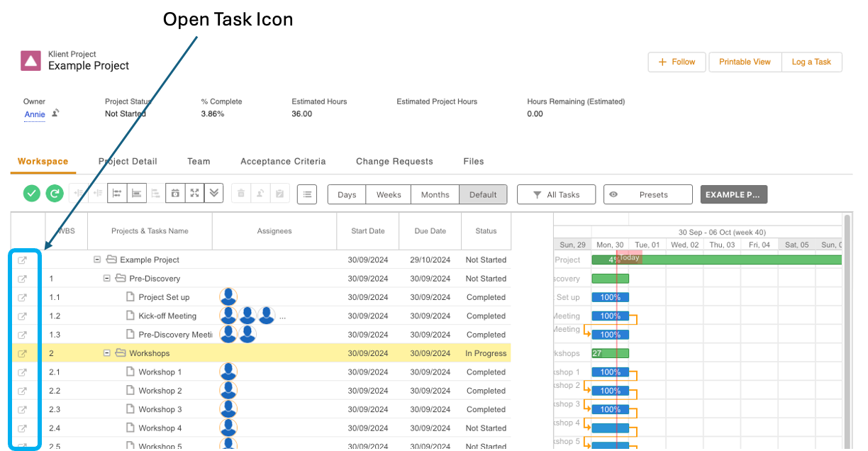The image size is (868, 451).
Task: Select the Months timescale option
Action: (435, 195)
